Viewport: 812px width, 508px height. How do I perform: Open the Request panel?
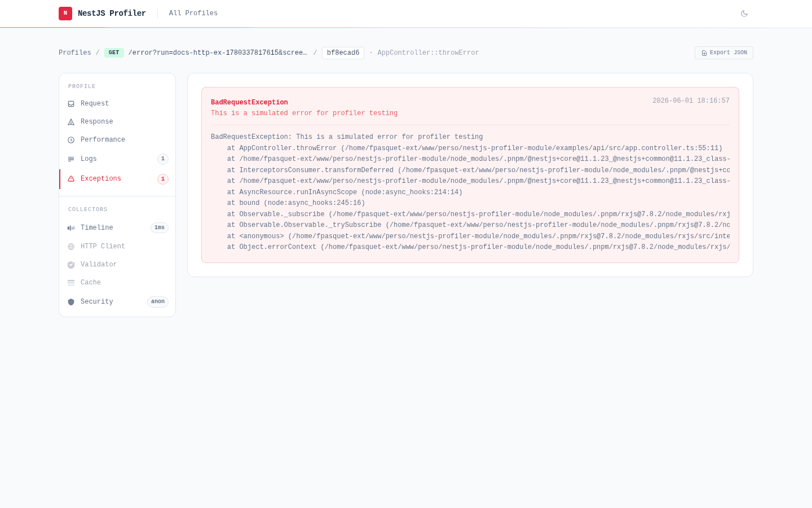coord(117,103)
